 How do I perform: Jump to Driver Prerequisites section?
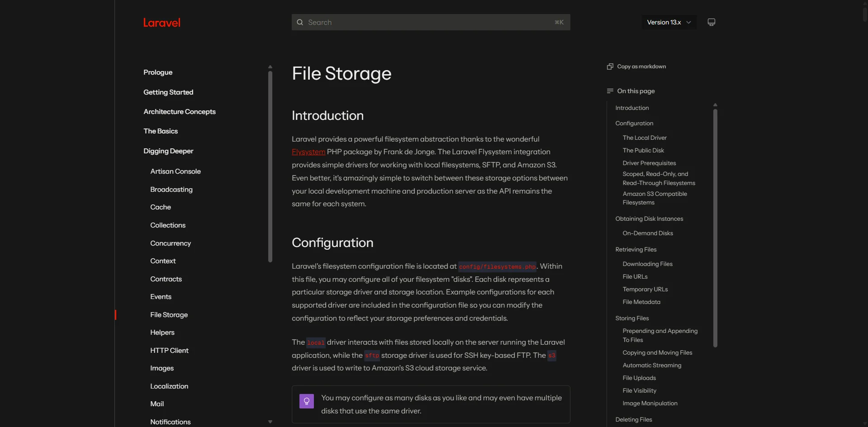click(x=649, y=163)
